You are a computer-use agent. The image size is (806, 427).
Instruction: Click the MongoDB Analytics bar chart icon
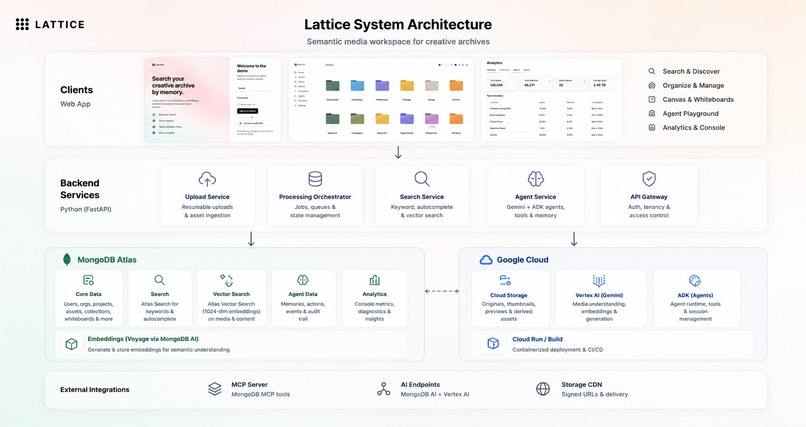[374, 280]
